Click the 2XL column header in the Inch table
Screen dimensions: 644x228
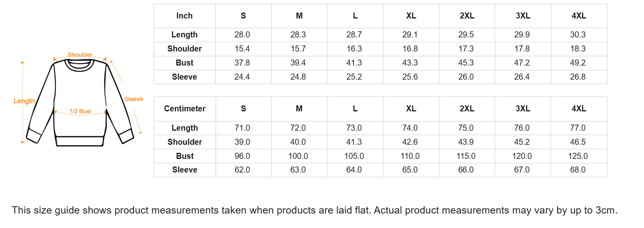[467, 16]
